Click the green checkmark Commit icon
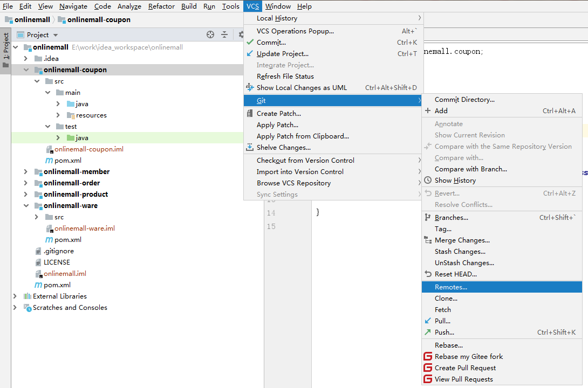The width and height of the screenshot is (588, 388). point(250,43)
